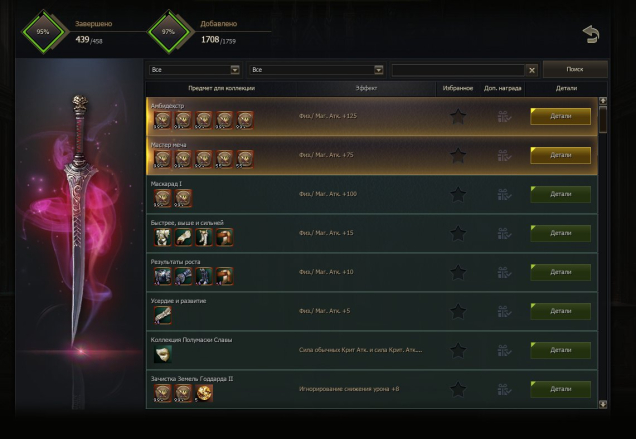Click the return arrow icon at top right
Image resolution: width=636 pixels, height=439 pixels.
click(x=591, y=35)
